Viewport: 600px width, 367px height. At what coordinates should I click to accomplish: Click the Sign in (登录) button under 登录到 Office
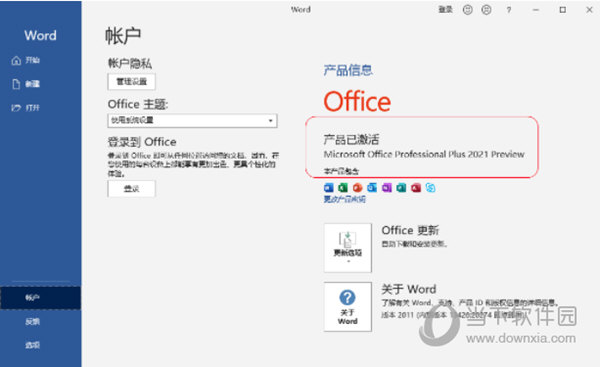pos(131,189)
